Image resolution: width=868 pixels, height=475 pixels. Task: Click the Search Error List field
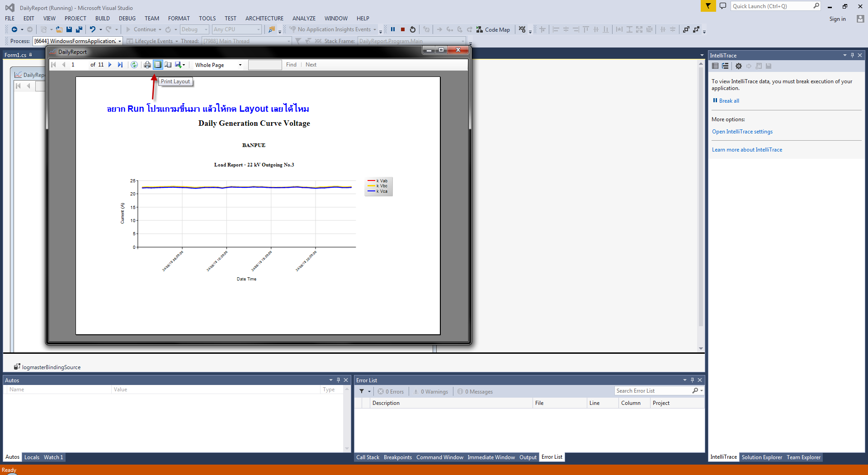[x=653, y=391]
